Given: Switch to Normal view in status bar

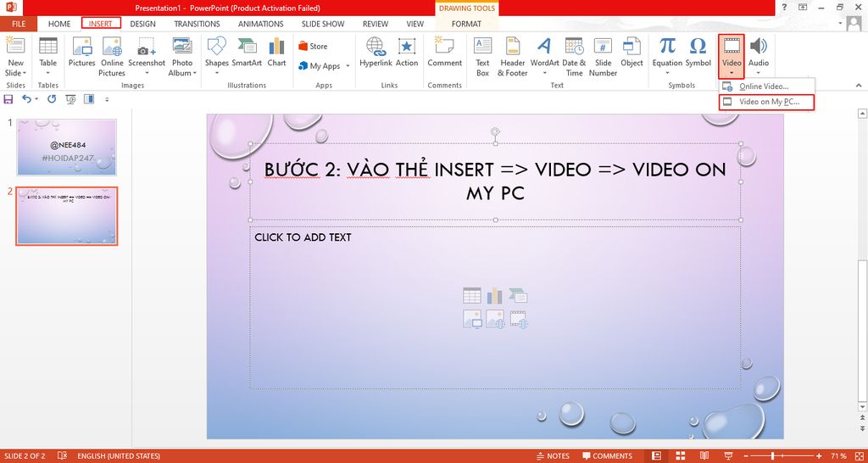Looking at the screenshot, I should tap(657, 456).
